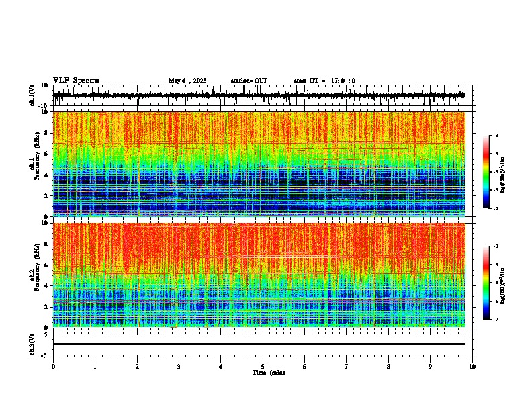Viewport: 532px width, 411px height.
Task: Click the "6" kHz tick on ch.2 frequency axis
Action: pos(47,265)
